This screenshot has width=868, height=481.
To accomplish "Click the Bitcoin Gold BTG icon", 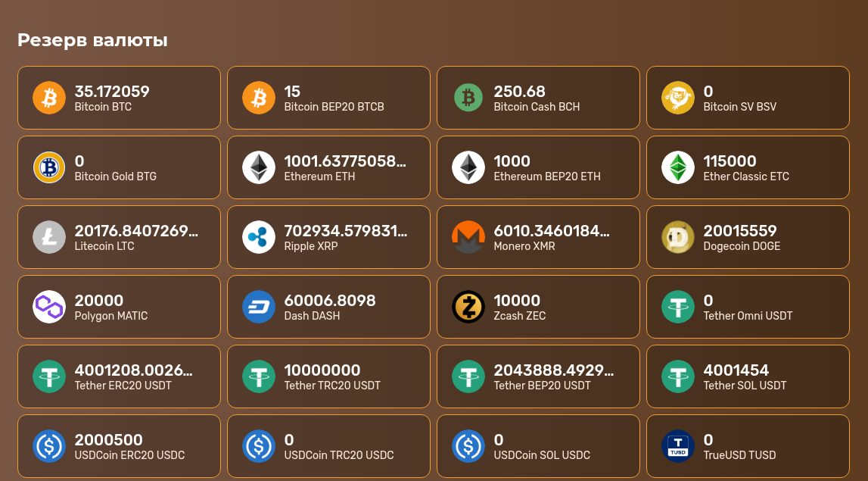I will pyautogui.click(x=49, y=167).
